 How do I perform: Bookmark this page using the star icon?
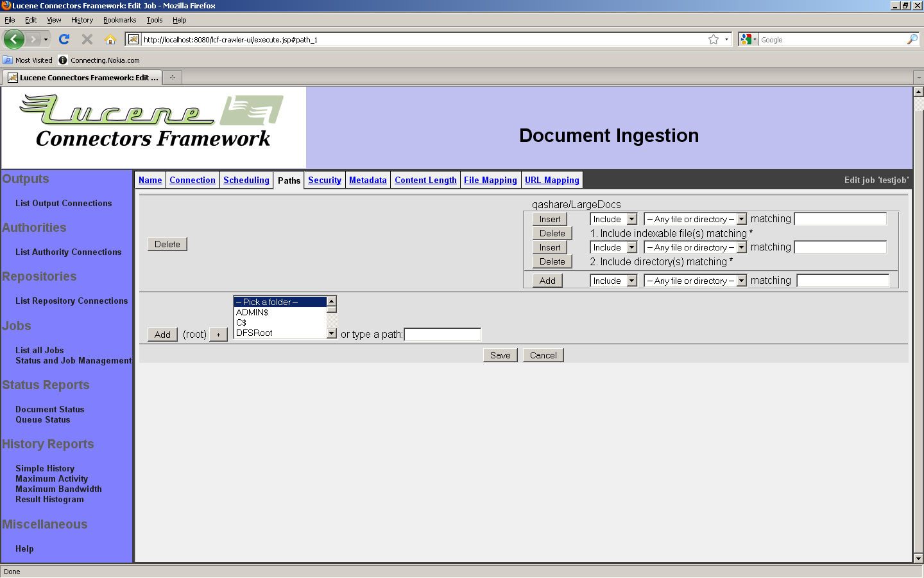coord(713,39)
